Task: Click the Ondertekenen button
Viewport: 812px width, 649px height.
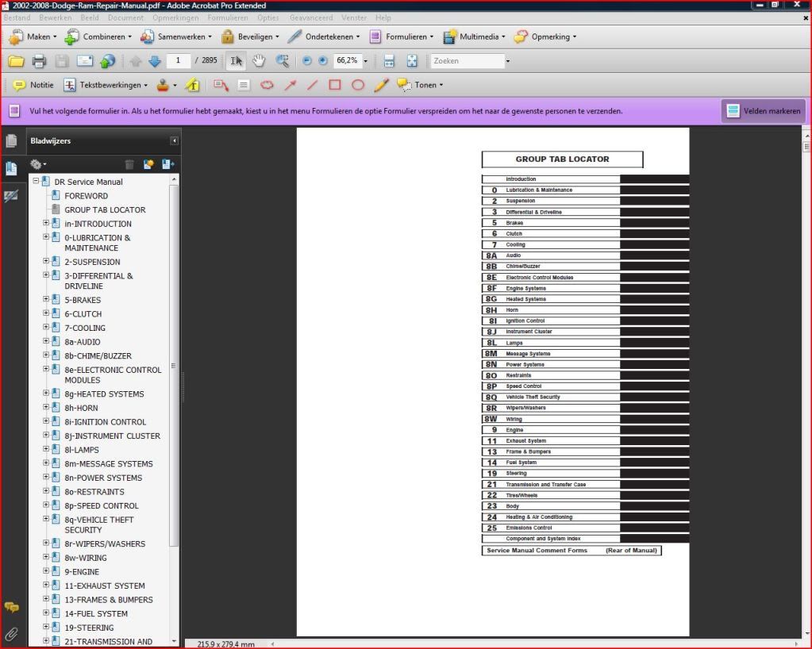Action: click(x=324, y=36)
